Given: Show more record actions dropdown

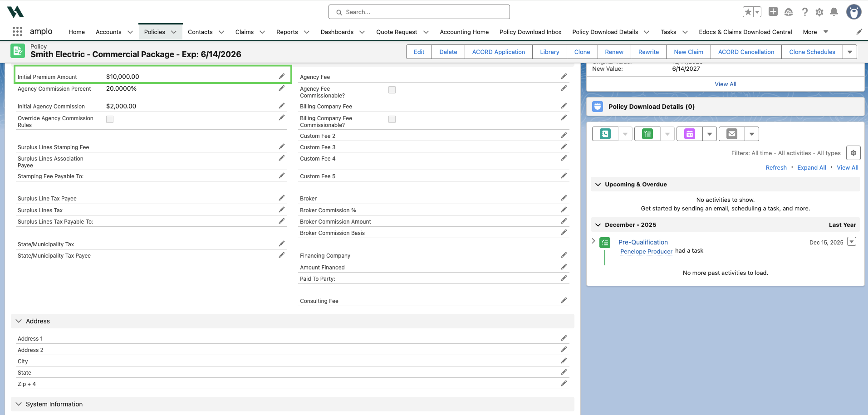Looking at the screenshot, I should [x=850, y=52].
